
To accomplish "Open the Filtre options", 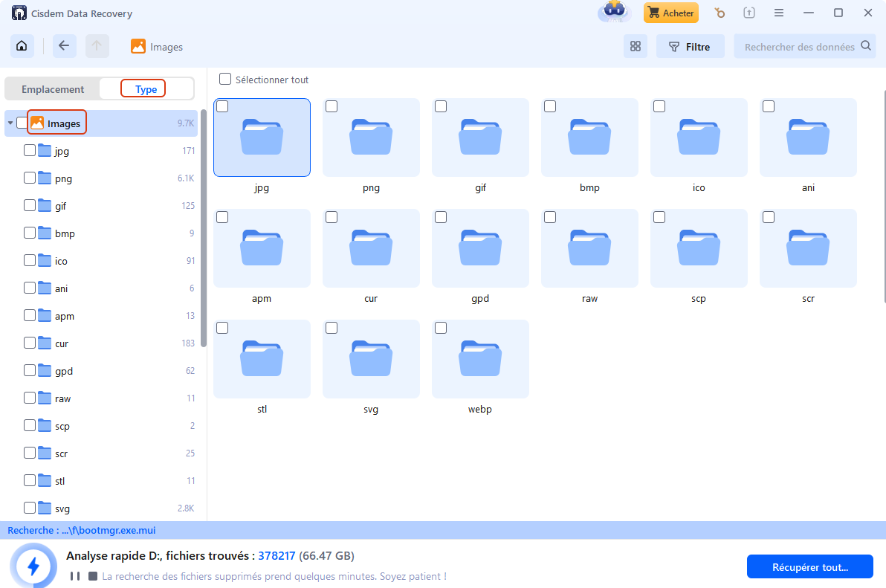I will 689,46.
